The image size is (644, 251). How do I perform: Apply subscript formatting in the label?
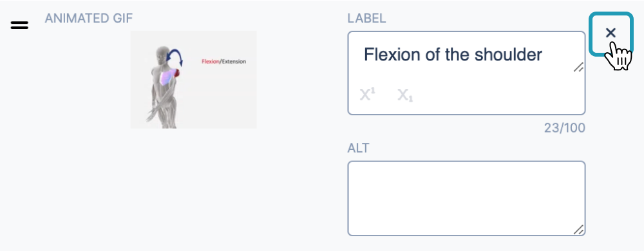point(405,95)
